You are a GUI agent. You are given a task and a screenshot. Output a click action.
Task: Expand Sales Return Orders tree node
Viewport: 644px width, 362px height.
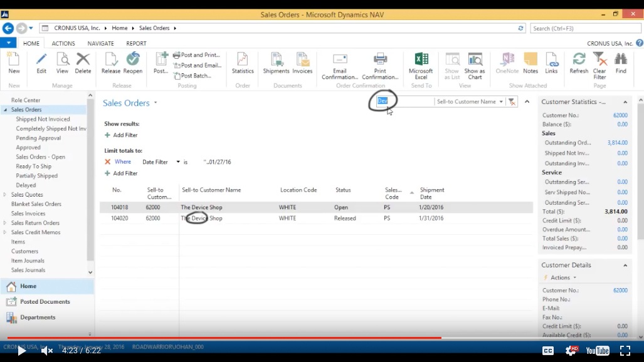coord(5,223)
